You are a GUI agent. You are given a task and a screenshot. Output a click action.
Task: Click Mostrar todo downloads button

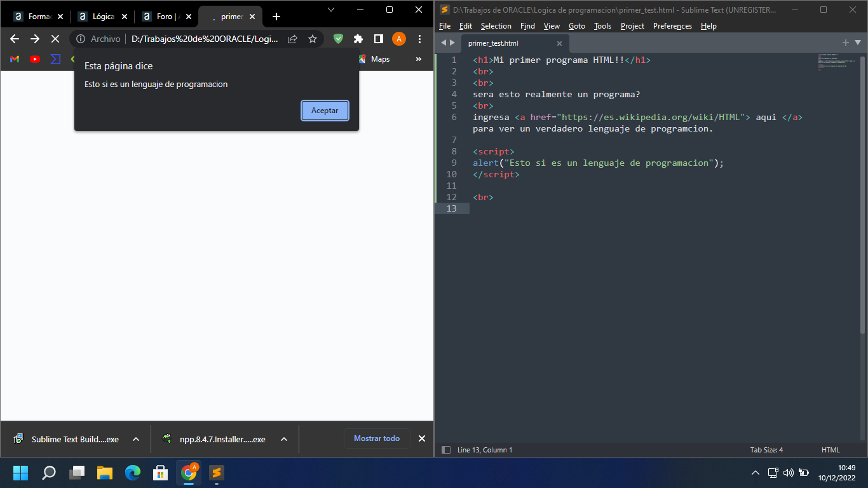(x=377, y=438)
